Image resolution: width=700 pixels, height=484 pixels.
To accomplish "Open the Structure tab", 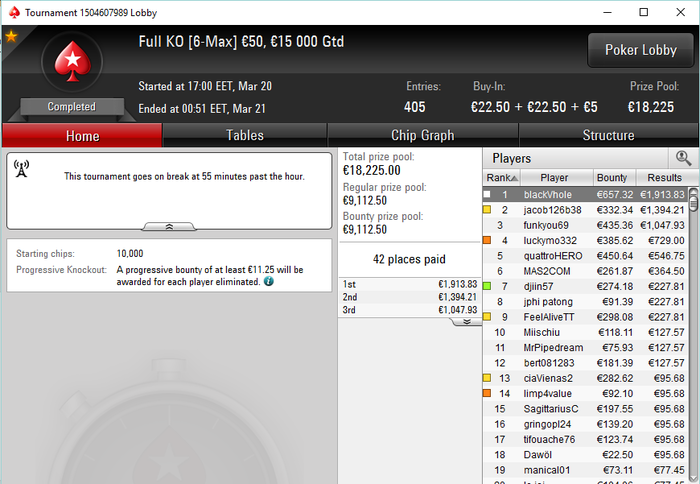I will 608,135.
